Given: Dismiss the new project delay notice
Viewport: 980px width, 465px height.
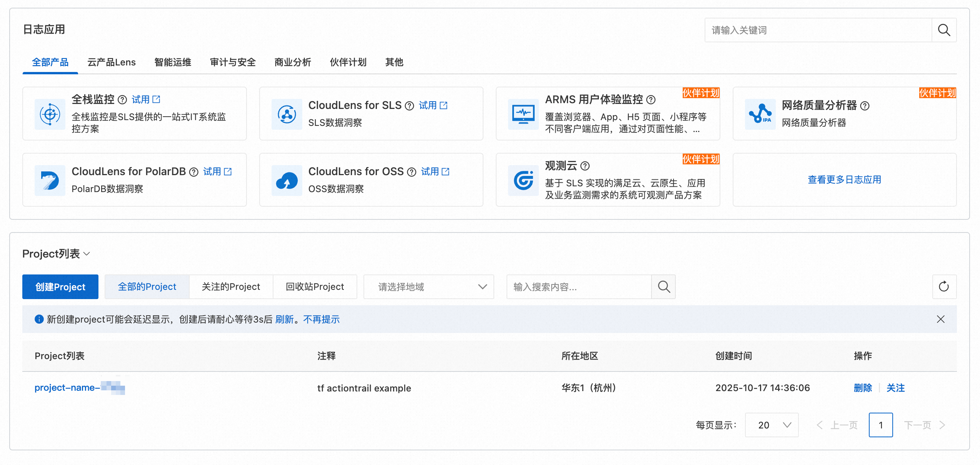Looking at the screenshot, I should click(940, 319).
